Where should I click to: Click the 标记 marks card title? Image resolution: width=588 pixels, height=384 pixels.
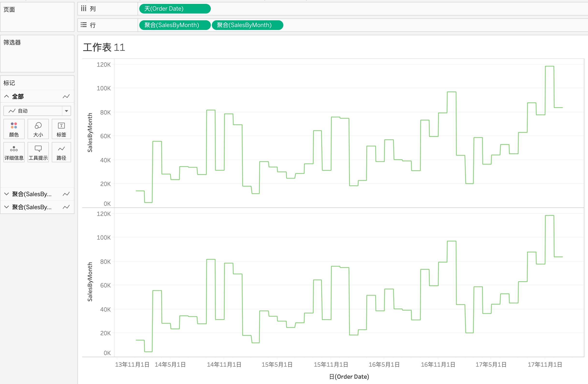[x=9, y=83]
